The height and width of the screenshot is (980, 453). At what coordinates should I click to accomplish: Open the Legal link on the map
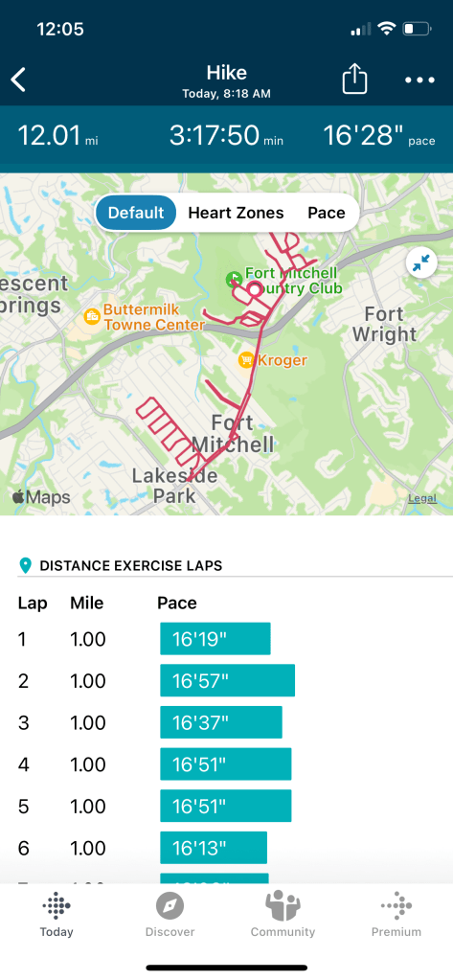tap(422, 499)
